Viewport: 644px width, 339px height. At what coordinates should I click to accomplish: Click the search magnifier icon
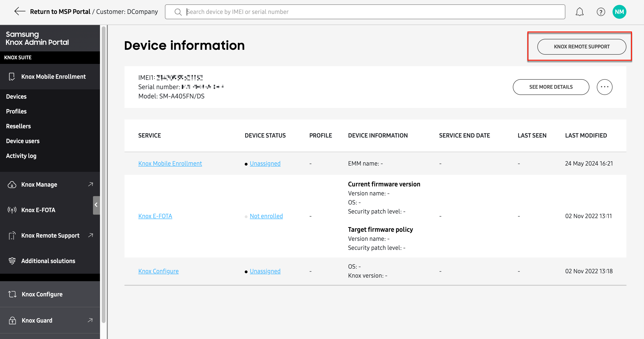point(178,12)
